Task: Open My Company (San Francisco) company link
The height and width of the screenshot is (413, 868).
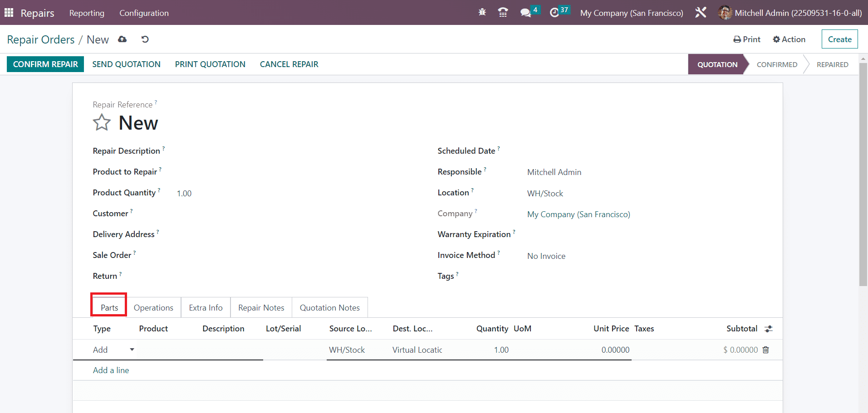Action: click(579, 214)
